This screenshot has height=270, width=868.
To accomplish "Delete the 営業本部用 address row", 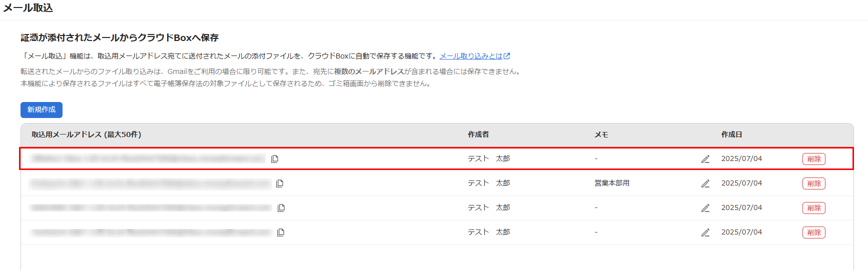I will pos(814,183).
